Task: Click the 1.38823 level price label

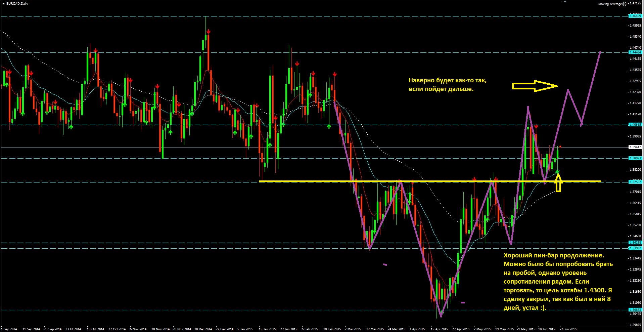Action: point(635,158)
